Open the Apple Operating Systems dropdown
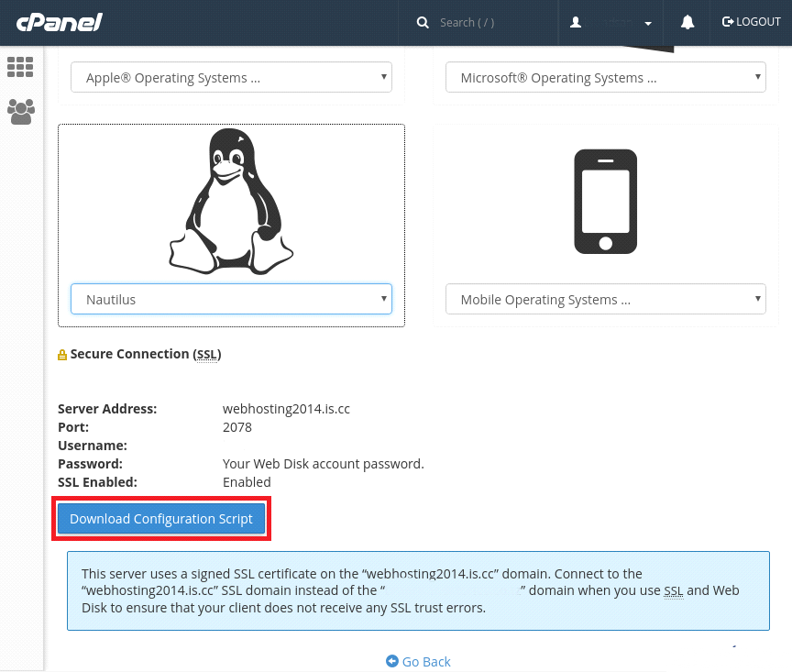This screenshot has height=672, width=792. (x=231, y=77)
